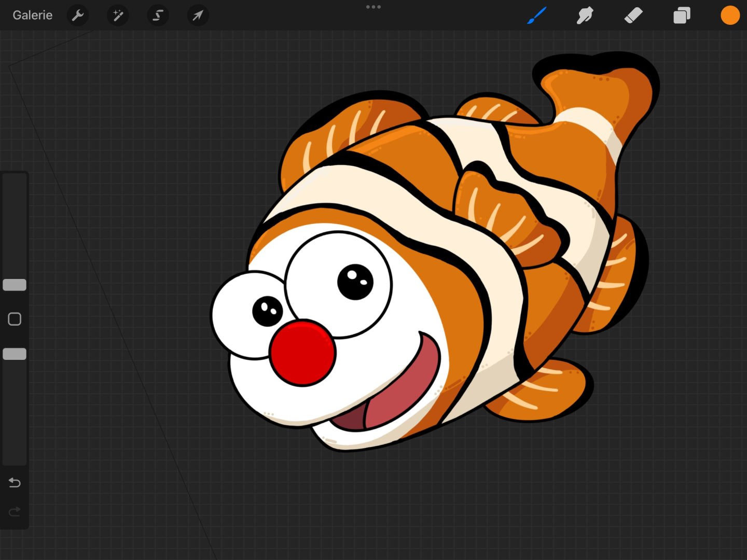Click the brush size slider handle
Image resolution: width=747 pixels, height=560 pixels.
pos(15,285)
